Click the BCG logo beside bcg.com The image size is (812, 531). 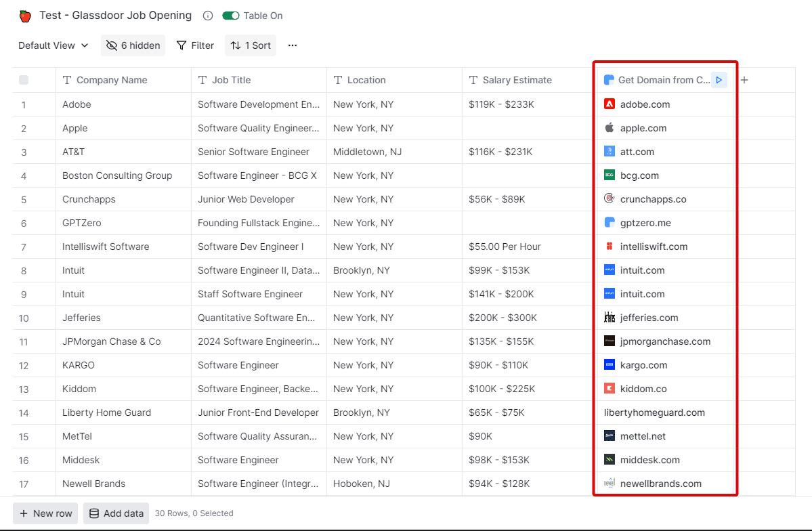(610, 175)
